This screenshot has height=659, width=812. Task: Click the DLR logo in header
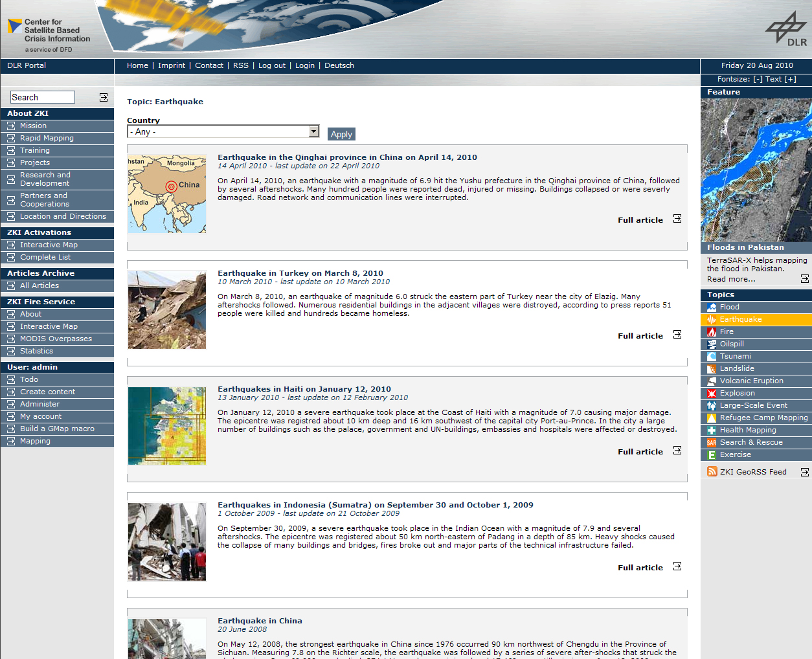[x=787, y=29]
